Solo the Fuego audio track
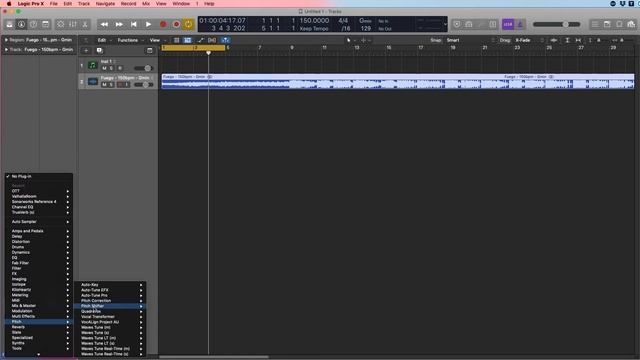Screen dimensions: 640x360 click(111, 84)
